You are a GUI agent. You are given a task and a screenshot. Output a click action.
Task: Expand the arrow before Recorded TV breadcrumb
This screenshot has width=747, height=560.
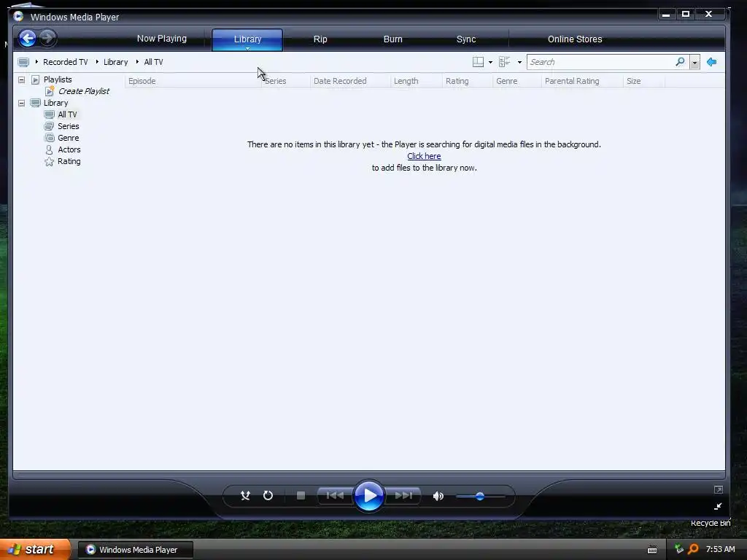coord(36,62)
